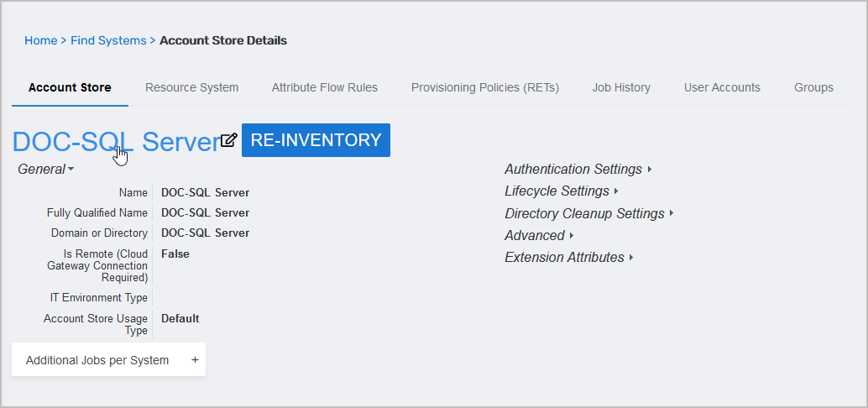Expand Extension Attributes section

pyautogui.click(x=569, y=258)
